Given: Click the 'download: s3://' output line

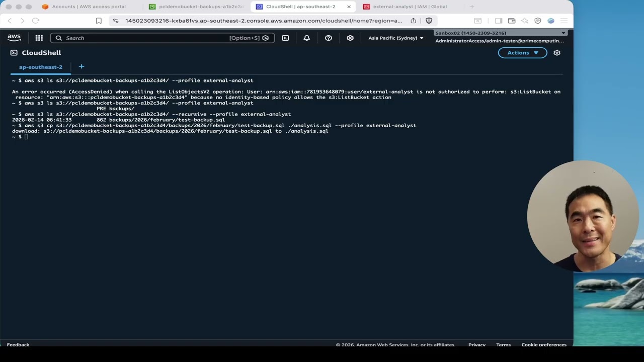Looking at the screenshot, I should (170, 131).
